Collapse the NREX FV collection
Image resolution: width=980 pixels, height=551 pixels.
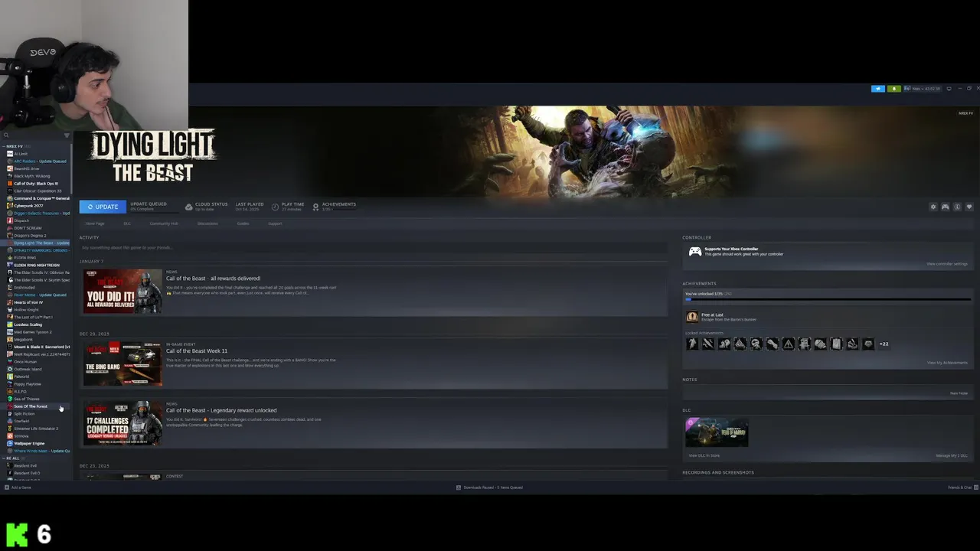pyautogui.click(x=3, y=146)
